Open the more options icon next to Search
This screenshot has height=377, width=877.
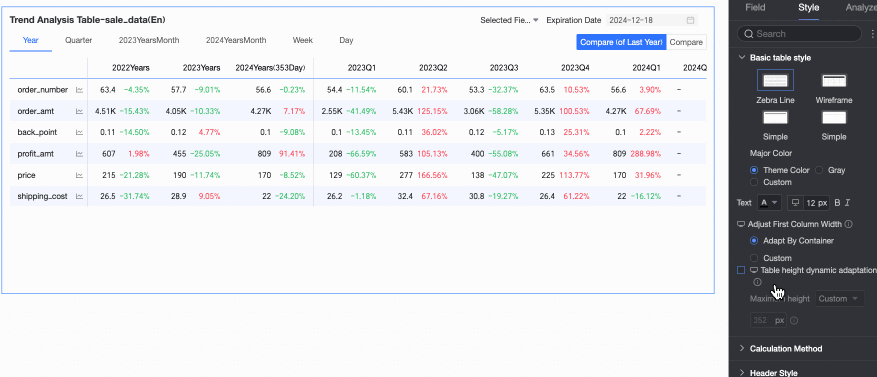874,34
